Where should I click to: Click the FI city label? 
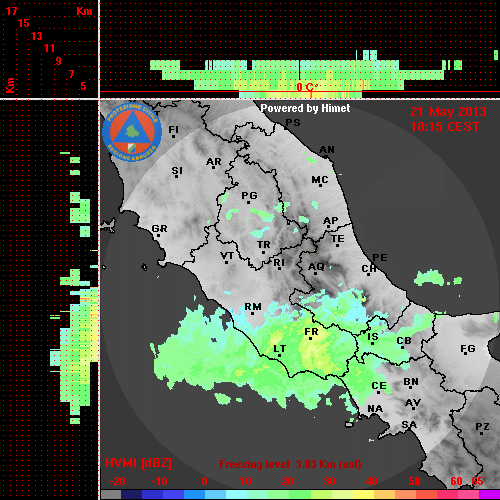pyautogui.click(x=174, y=129)
